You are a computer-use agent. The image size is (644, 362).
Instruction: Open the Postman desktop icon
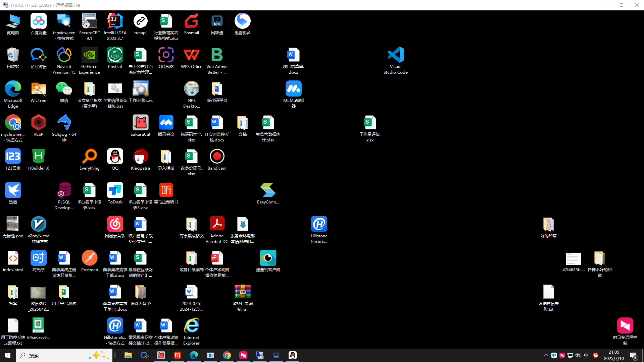(x=90, y=261)
